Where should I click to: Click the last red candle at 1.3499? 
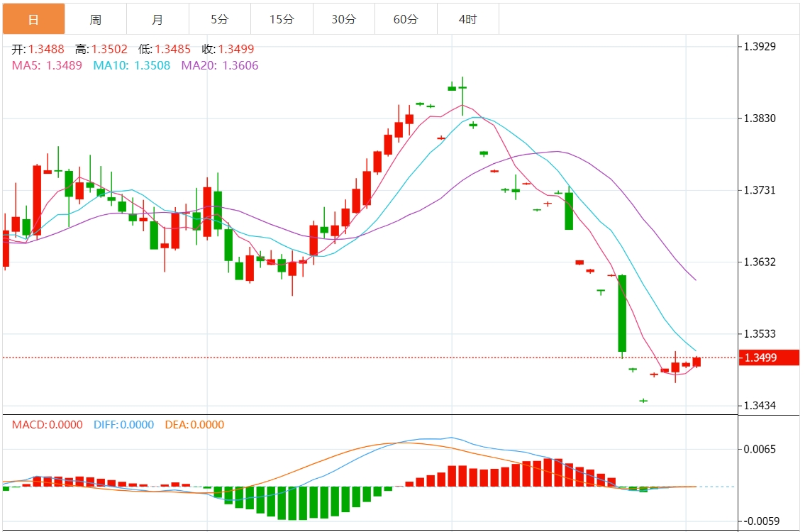697,362
